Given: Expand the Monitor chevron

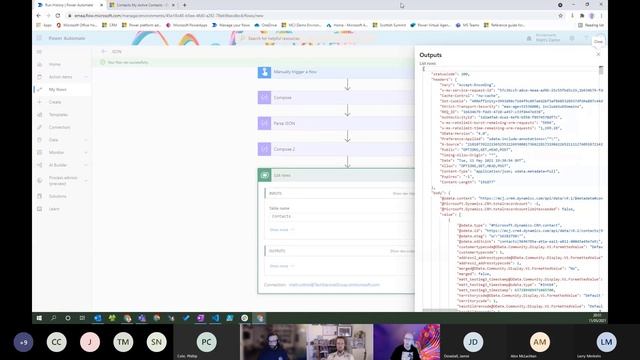Looking at the screenshot, I should click(86, 153).
